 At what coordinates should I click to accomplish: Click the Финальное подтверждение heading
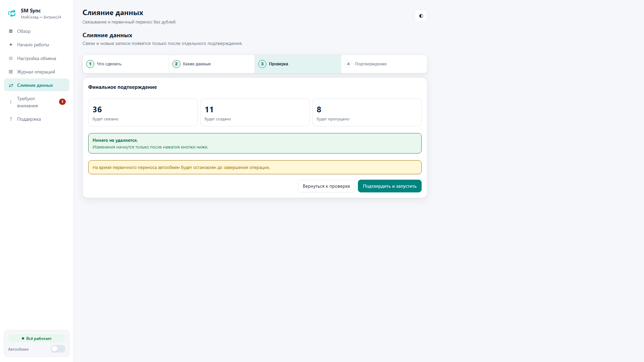tap(122, 87)
